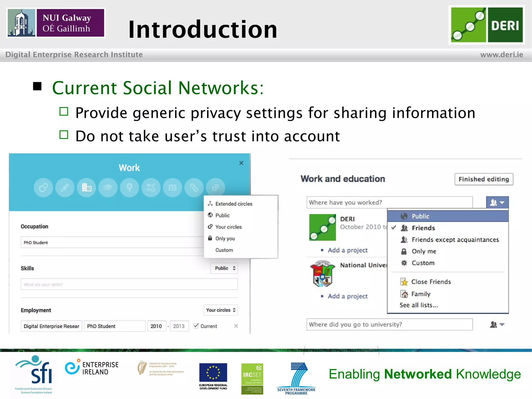Open the overlapping squares icon

pyautogui.click(x=216, y=188)
